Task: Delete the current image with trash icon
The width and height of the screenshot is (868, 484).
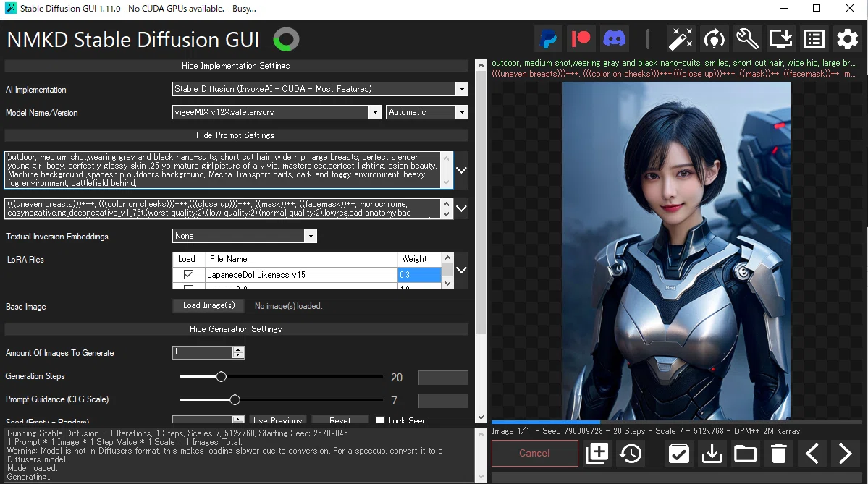Action: tap(779, 454)
